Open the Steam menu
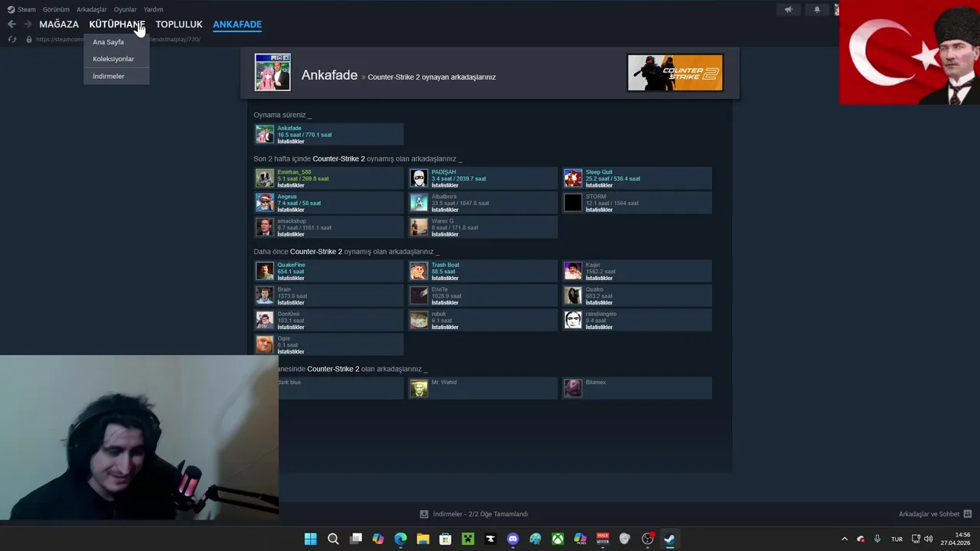The image size is (980, 551). tap(21, 9)
